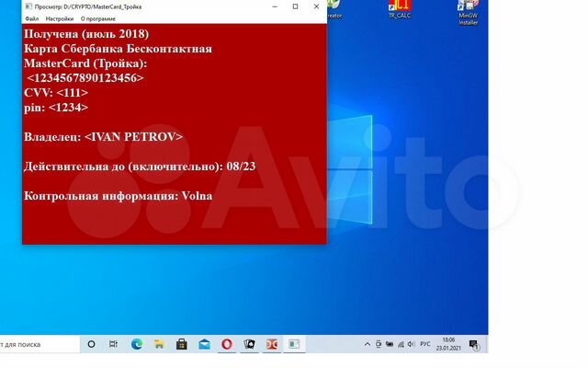
Task: Open network status tray icon
Action: [x=401, y=344]
